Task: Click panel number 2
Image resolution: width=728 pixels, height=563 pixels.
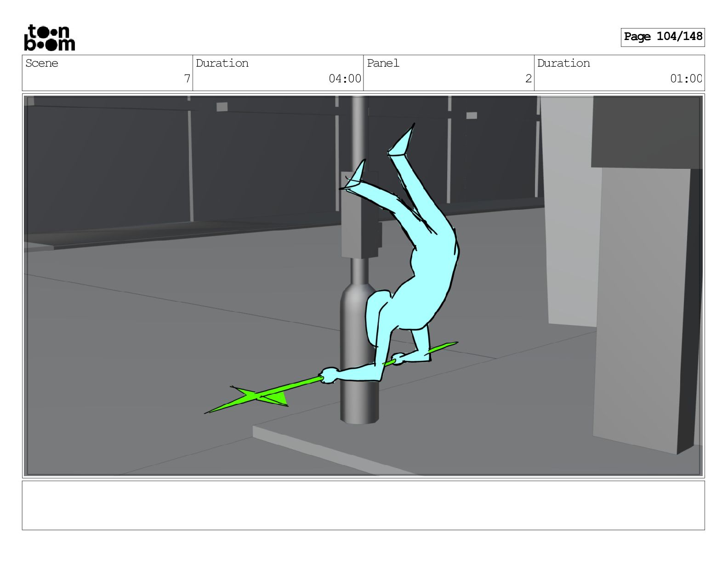Action: pos(529,79)
